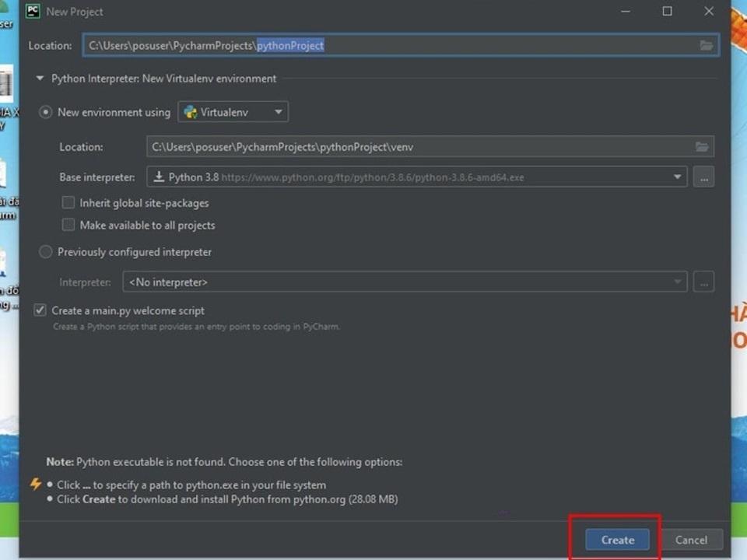Expand the Base interpreter dropdown
The image size is (747, 560).
[x=677, y=177]
